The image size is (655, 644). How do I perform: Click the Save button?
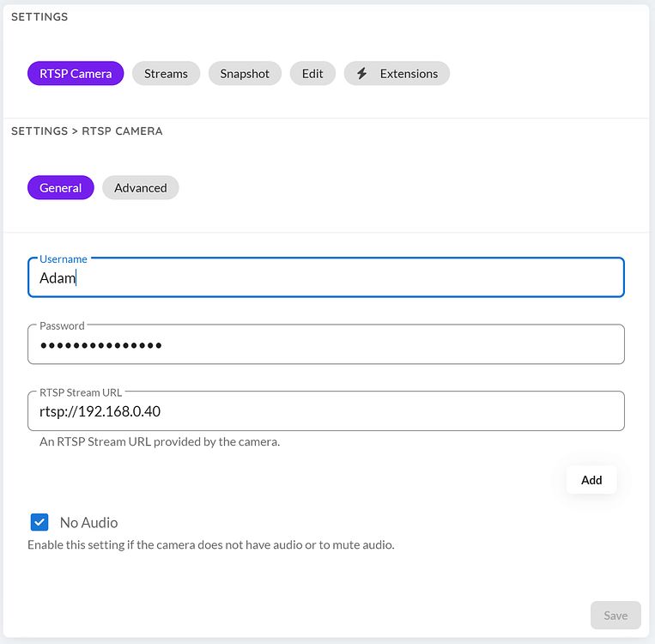pos(616,615)
